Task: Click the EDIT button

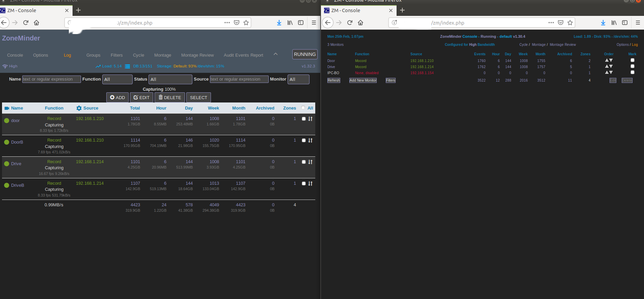Action: [x=141, y=97]
